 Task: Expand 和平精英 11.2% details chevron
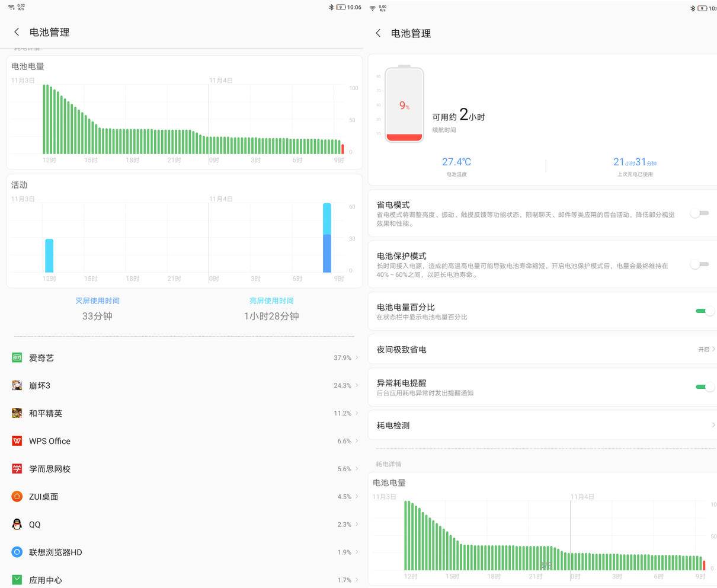pyautogui.click(x=357, y=413)
